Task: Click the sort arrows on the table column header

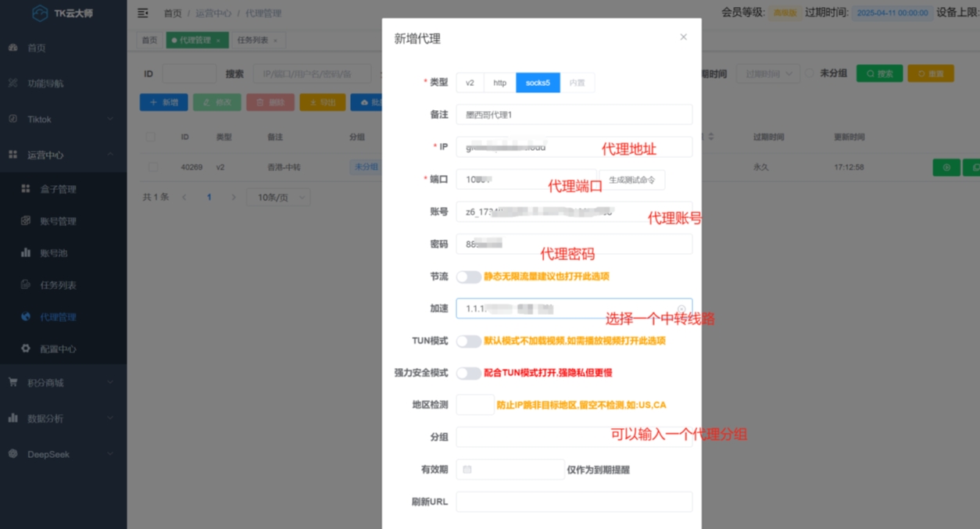Action: [x=711, y=135]
